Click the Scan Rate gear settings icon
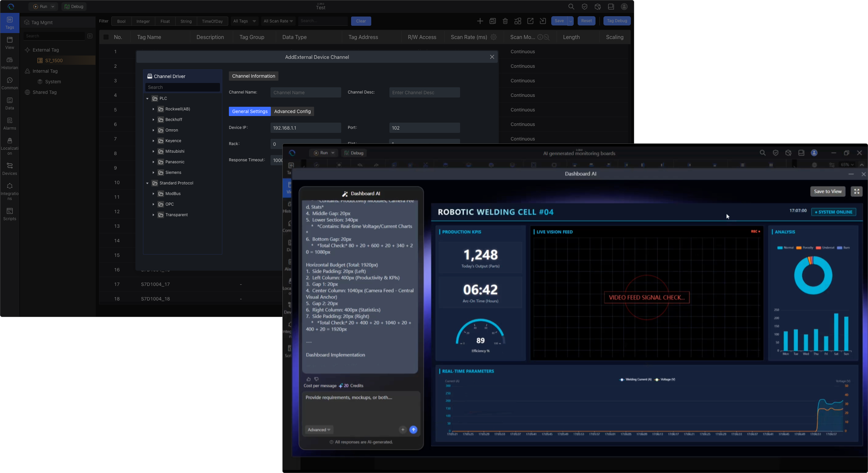Viewport: 868px width, 473px height. (494, 37)
